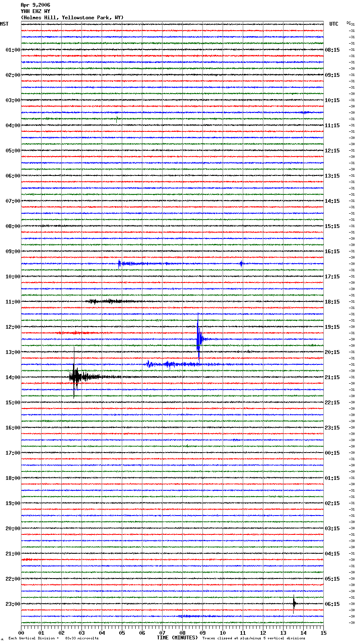Click the 'Each Vertical Division = 83.33 microvolts' note
The height and width of the screenshot is (644, 357).
point(53,638)
